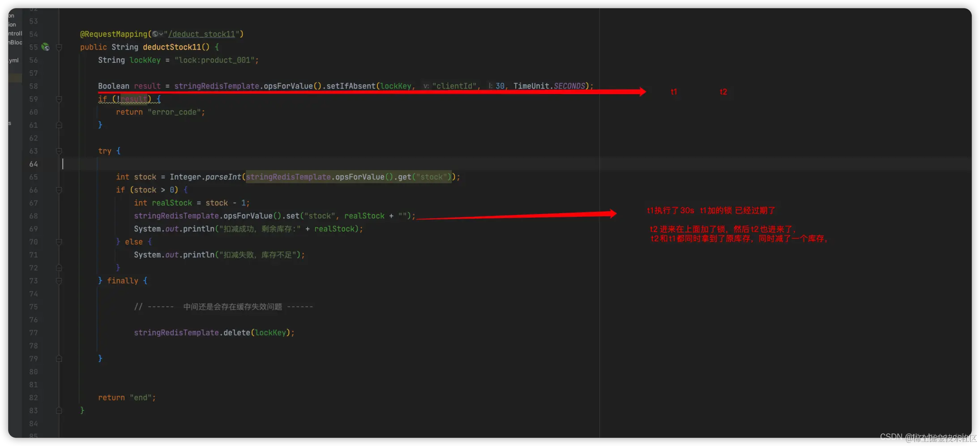Click the "clientId" string argument
The height and width of the screenshot is (446, 980).
(454, 86)
